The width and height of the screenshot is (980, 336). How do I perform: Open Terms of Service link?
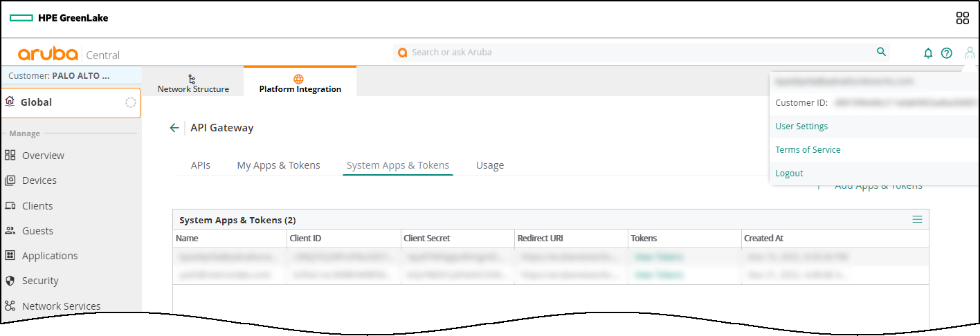[808, 150]
